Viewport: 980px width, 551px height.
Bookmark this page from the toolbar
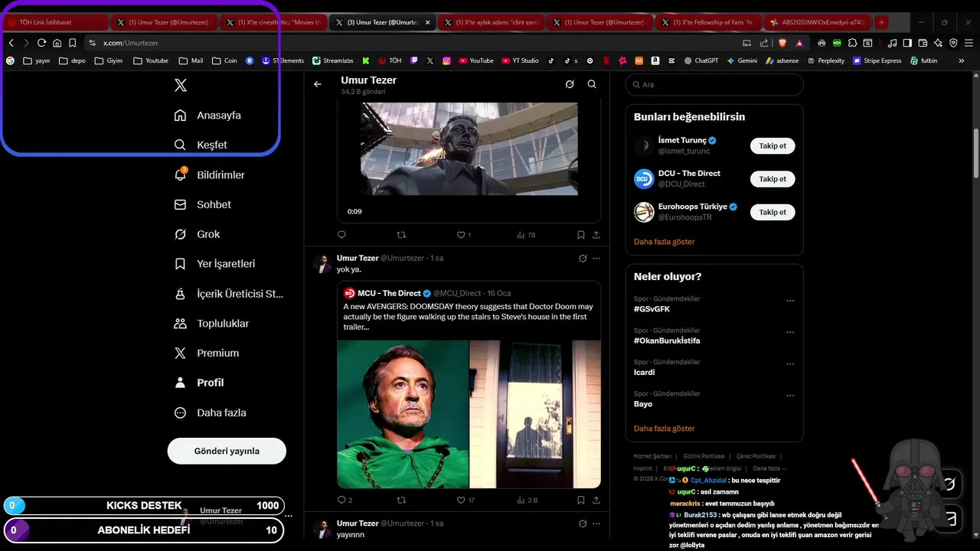click(x=72, y=43)
